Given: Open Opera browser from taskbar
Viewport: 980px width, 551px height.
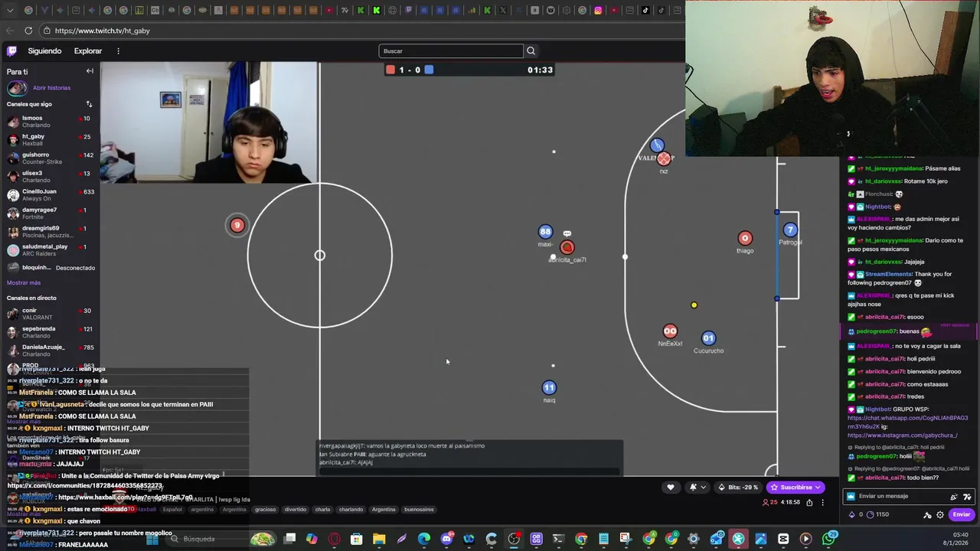Looking at the screenshot, I should click(334, 539).
